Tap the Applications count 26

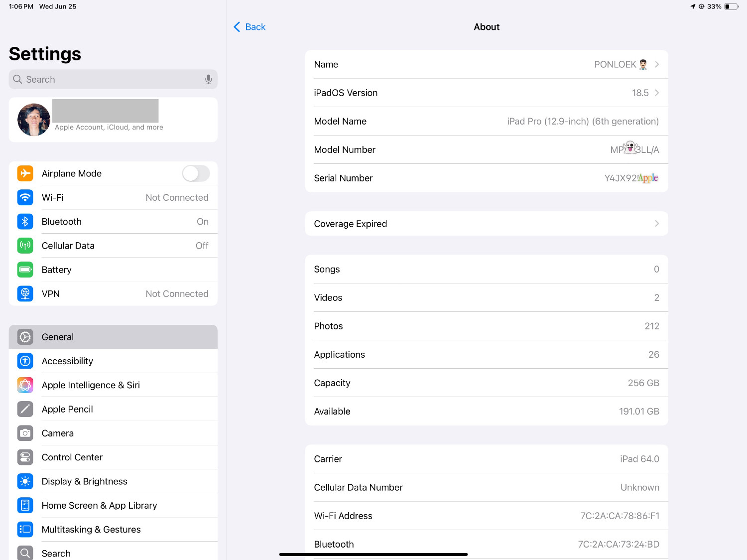(654, 354)
